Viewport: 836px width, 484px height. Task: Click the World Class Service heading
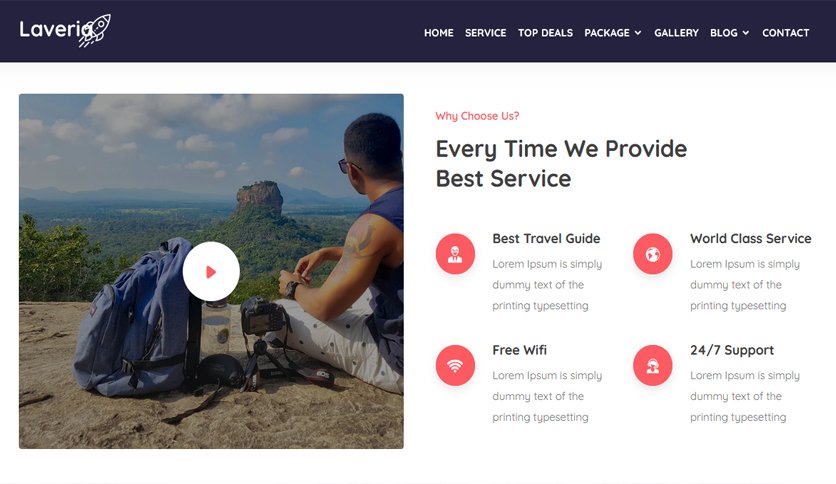point(751,238)
